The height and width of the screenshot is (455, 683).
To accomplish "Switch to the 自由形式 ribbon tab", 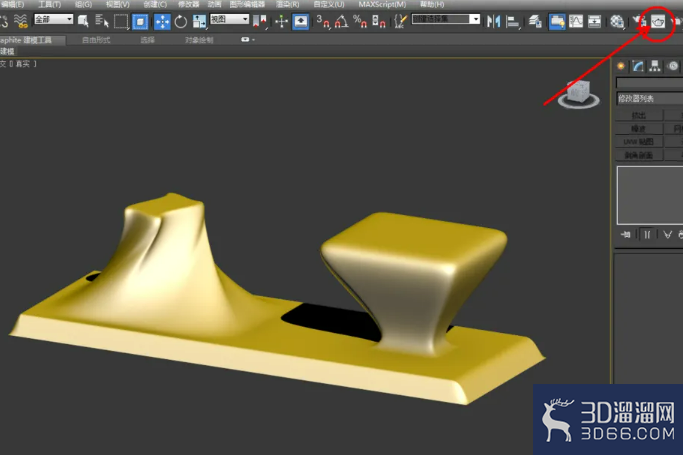I will pyautogui.click(x=96, y=40).
